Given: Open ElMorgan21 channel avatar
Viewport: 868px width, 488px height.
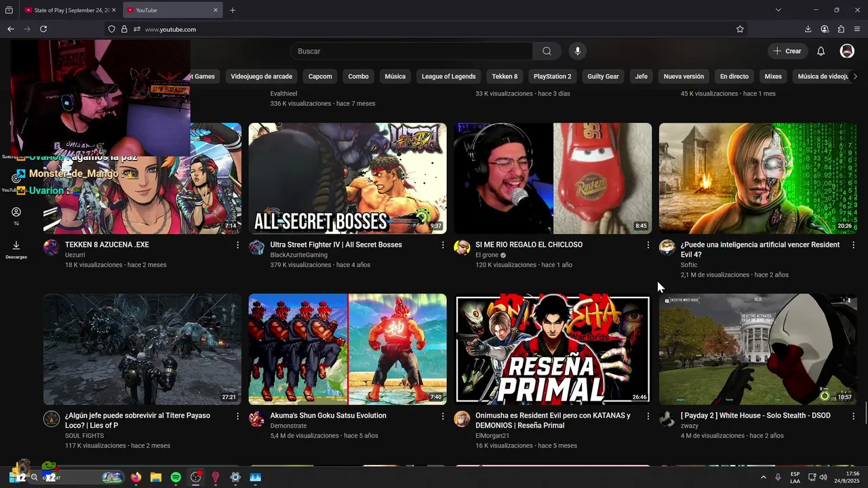Looking at the screenshot, I should pos(462,418).
